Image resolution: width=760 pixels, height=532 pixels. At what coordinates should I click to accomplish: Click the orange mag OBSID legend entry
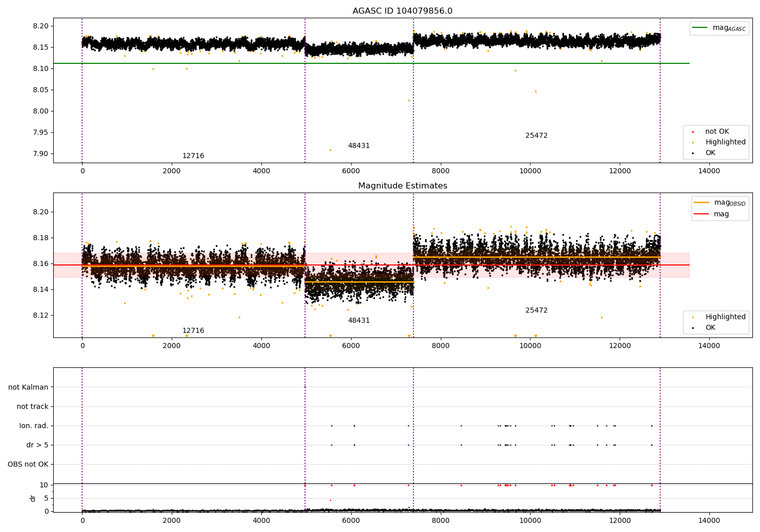719,203
